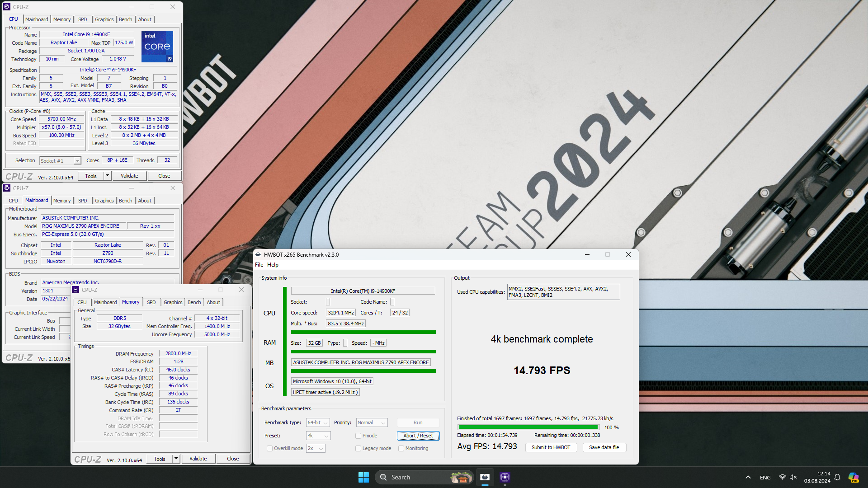Click Save data file button
This screenshot has height=488, width=868.
point(604,447)
